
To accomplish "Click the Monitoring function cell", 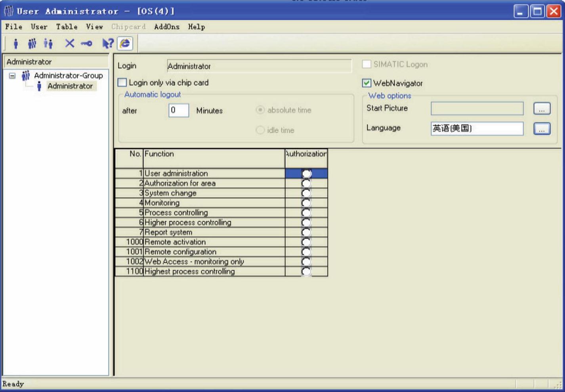I will pos(214,203).
